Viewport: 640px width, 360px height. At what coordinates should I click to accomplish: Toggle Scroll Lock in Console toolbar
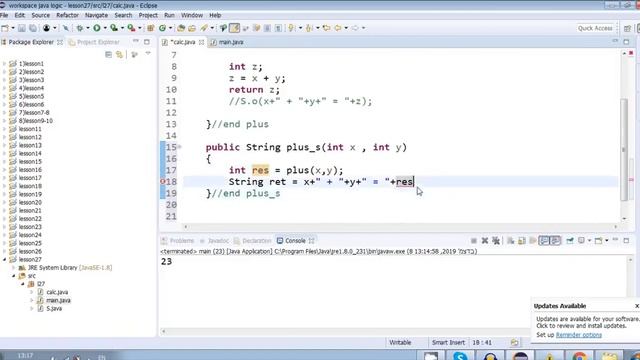[x=522, y=241]
